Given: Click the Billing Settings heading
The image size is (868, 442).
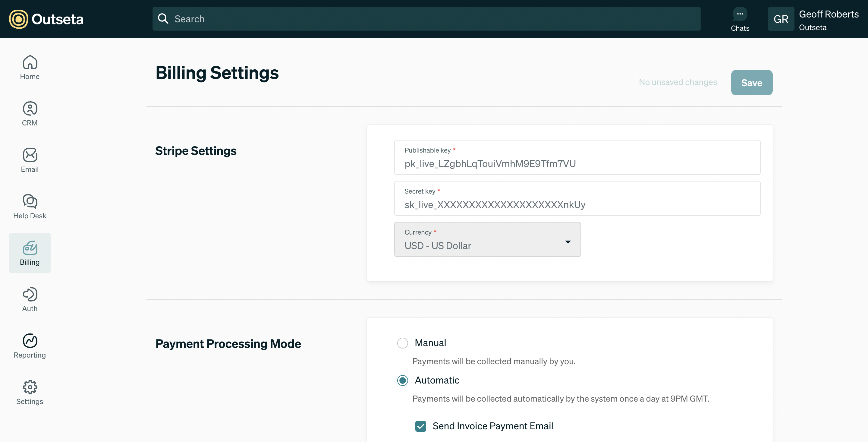Looking at the screenshot, I should coord(217,73).
